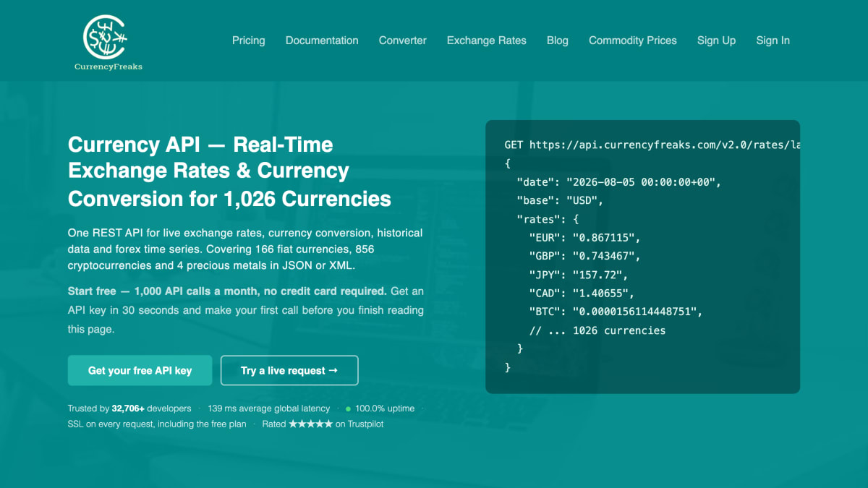Visit the Blog link
Image resolution: width=868 pixels, height=488 pixels.
[x=558, y=40]
